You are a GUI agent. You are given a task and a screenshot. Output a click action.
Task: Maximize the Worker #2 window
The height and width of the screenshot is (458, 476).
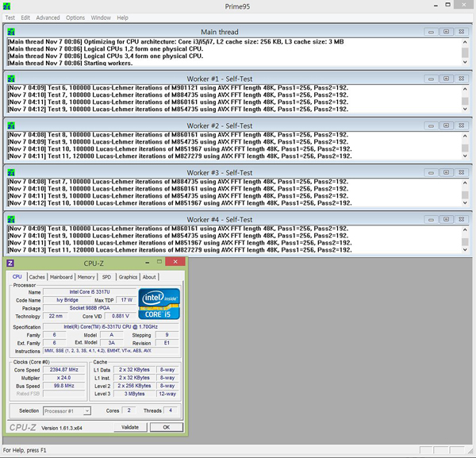(446, 125)
